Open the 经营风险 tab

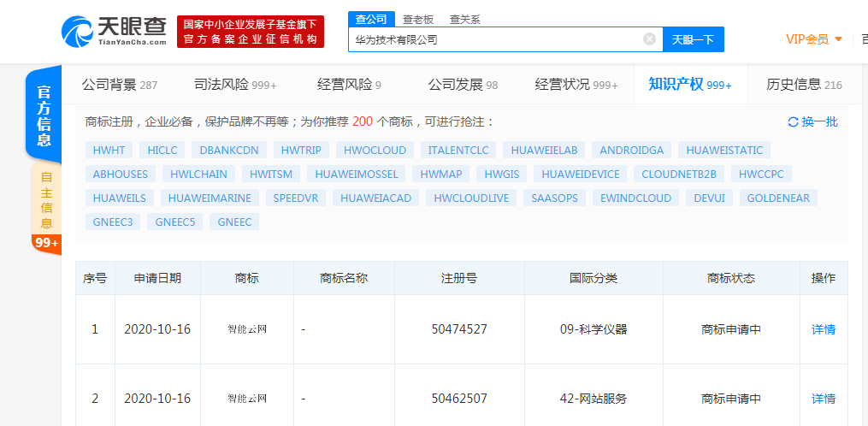pyautogui.click(x=349, y=85)
